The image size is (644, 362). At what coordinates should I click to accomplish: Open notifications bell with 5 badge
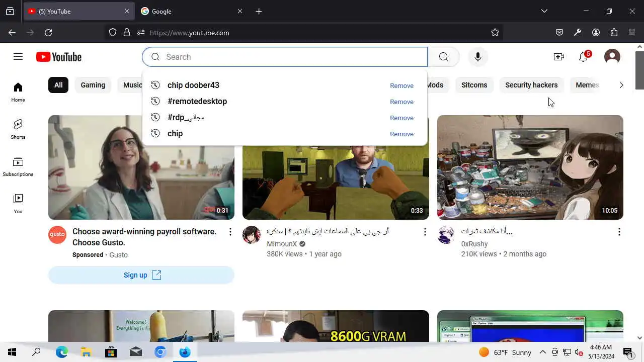584,57
